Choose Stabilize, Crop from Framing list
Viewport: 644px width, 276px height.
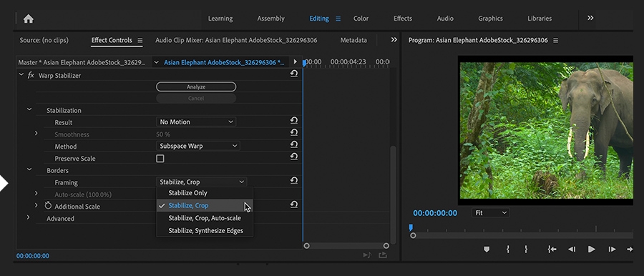pos(205,205)
